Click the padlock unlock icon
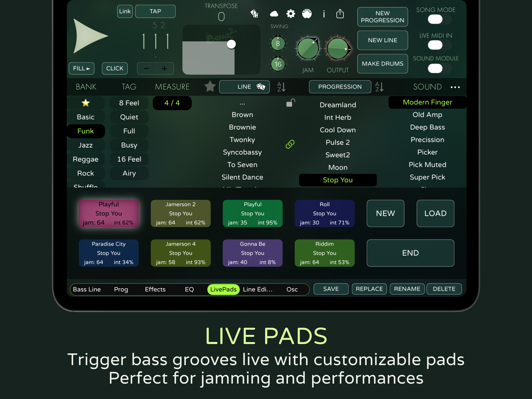 290,103
